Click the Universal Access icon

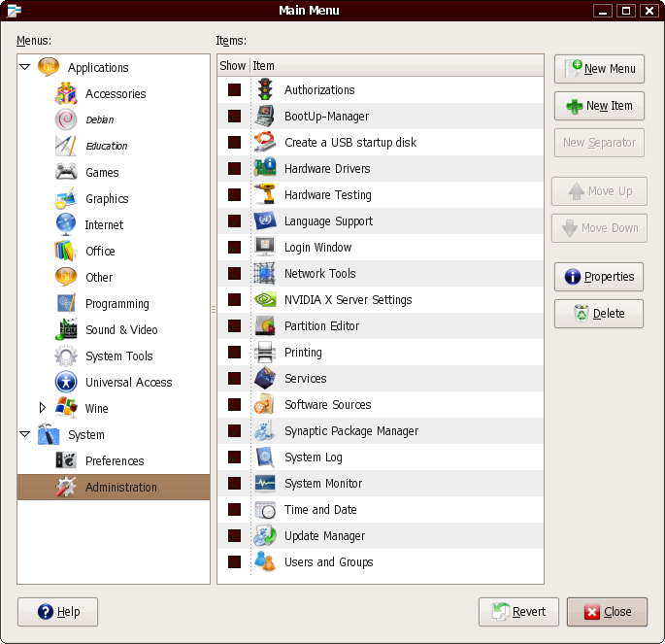(x=66, y=382)
